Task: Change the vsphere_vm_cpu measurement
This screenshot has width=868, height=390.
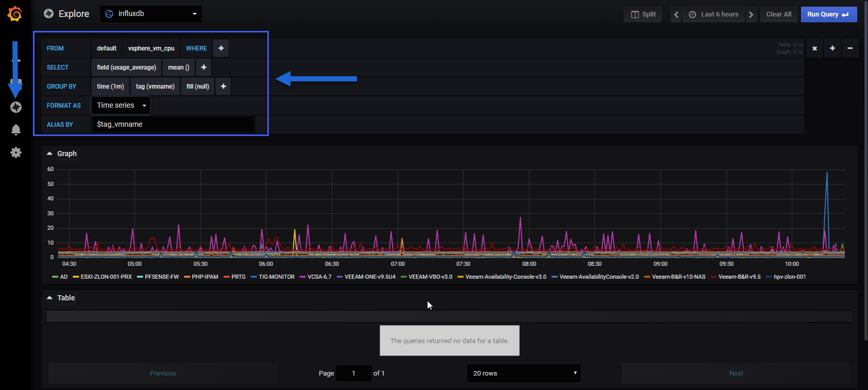Action: 151,48
